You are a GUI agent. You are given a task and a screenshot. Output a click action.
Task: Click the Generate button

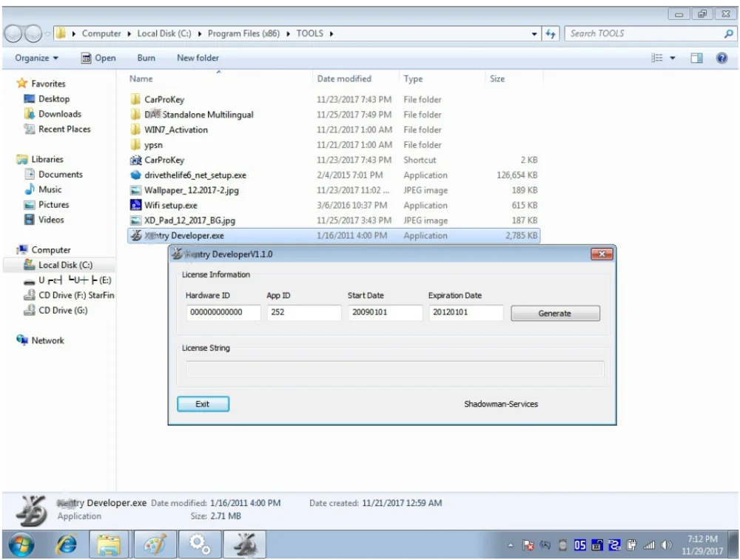click(555, 313)
